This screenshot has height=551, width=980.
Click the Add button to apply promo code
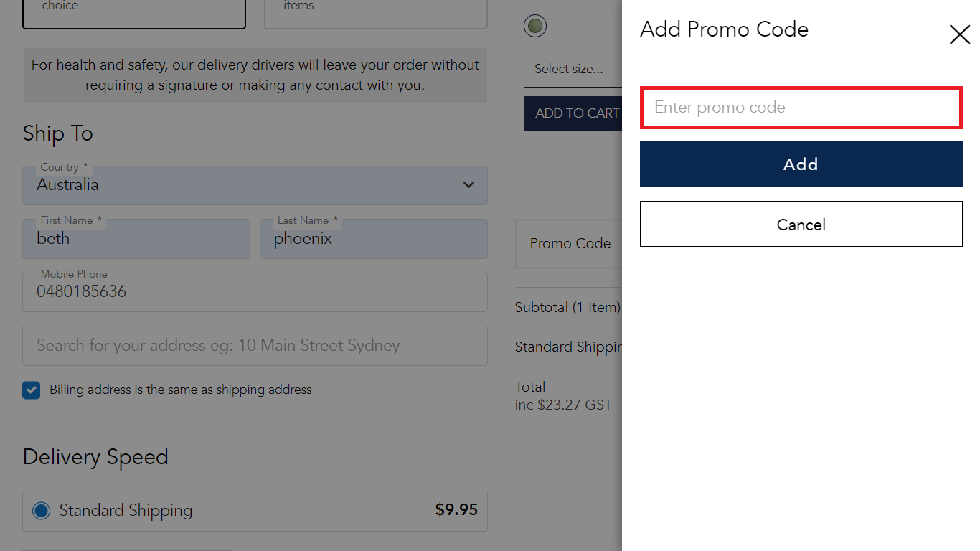801,164
